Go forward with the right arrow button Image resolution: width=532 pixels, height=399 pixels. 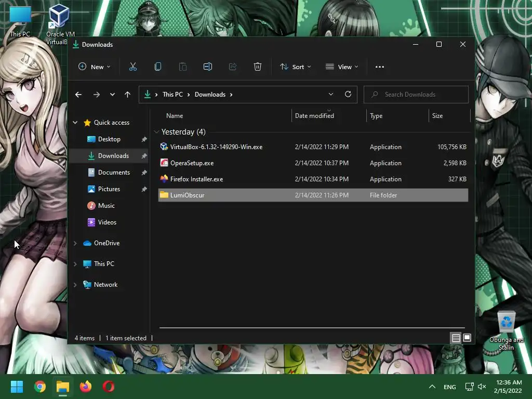(x=96, y=95)
